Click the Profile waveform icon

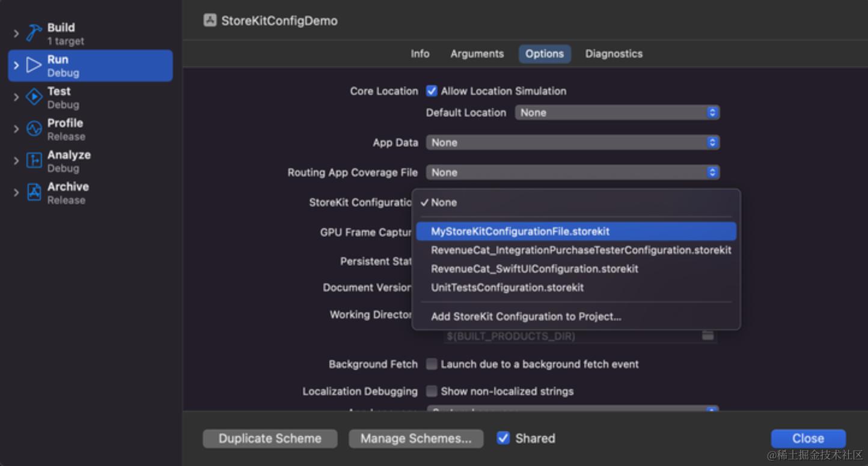click(x=34, y=129)
